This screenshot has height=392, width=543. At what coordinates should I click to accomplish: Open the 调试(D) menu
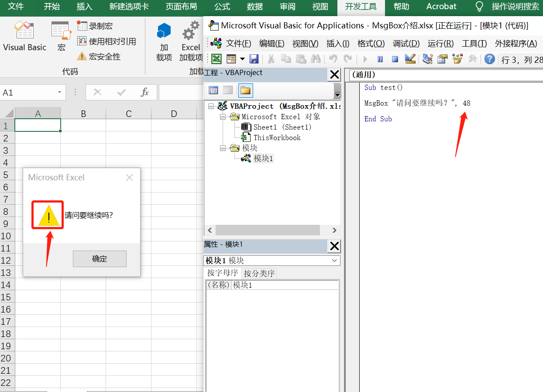pos(406,43)
